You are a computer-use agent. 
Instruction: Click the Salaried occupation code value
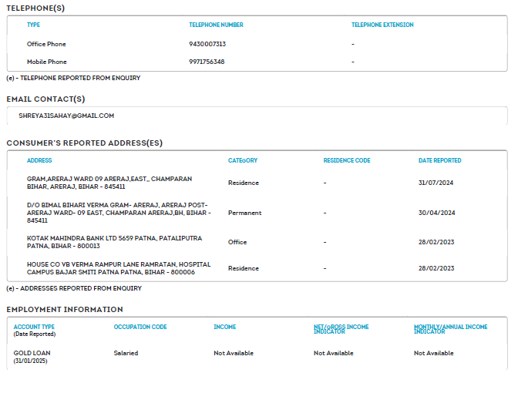click(x=126, y=353)
